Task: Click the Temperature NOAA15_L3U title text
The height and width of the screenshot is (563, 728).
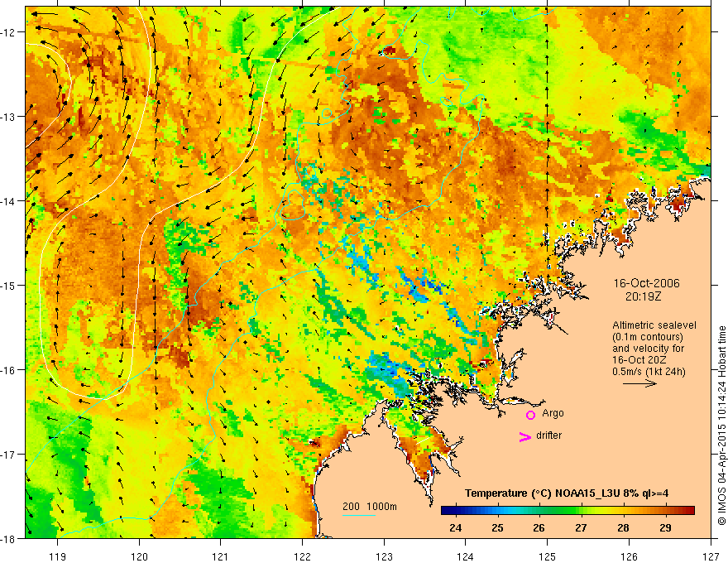Action: (x=567, y=493)
